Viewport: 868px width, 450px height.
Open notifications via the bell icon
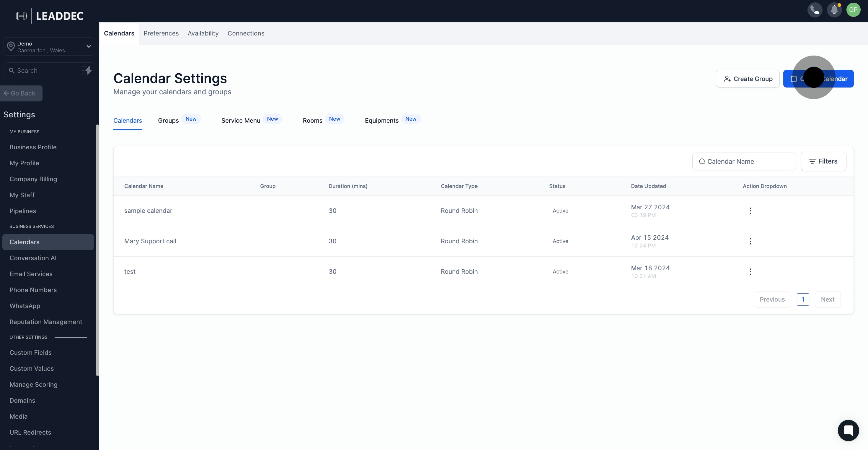coord(834,10)
